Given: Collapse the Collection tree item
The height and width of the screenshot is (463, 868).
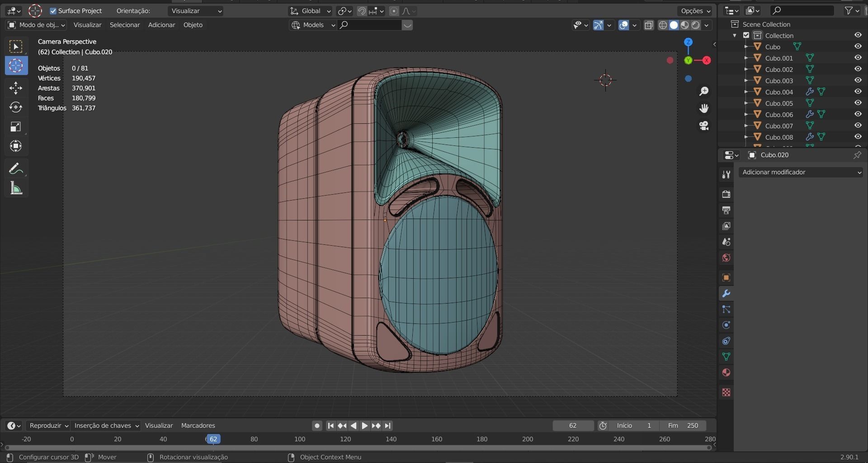Looking at the screenshot, I should [735, 35].
